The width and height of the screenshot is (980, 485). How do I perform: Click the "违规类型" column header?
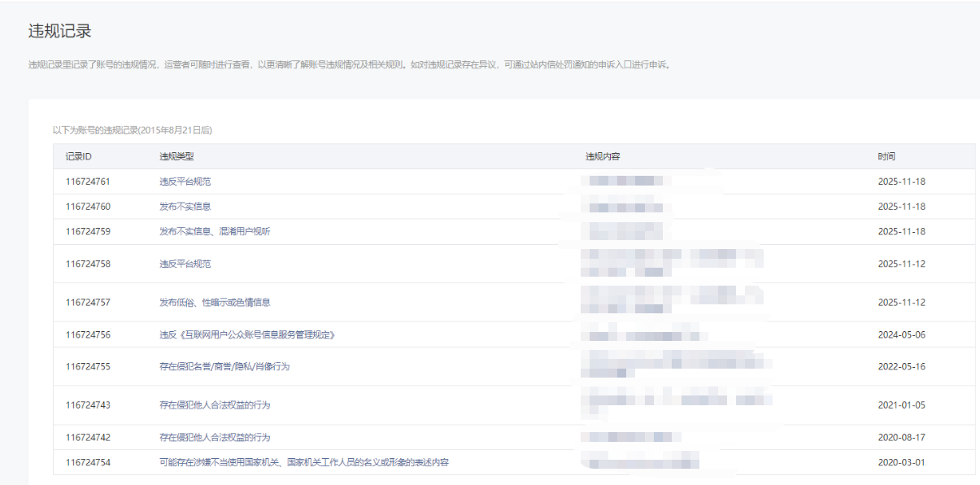176,156
